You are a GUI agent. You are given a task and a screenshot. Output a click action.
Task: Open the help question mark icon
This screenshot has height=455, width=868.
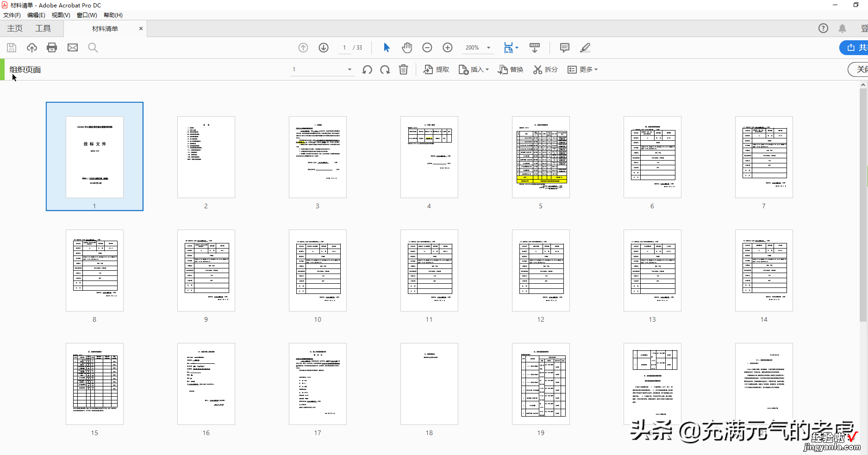coord(823,28)
